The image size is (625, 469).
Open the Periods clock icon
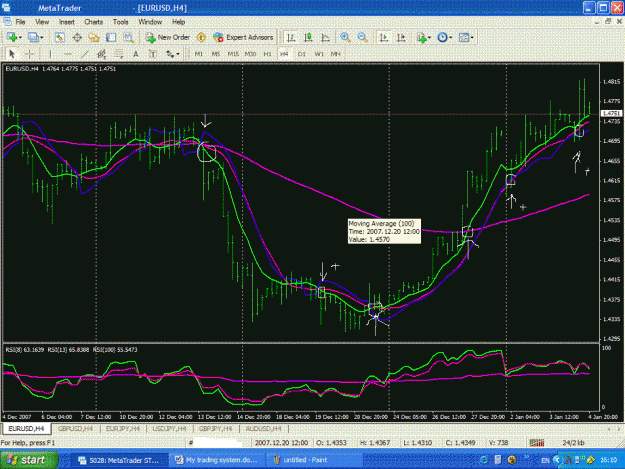coord(442,37)
